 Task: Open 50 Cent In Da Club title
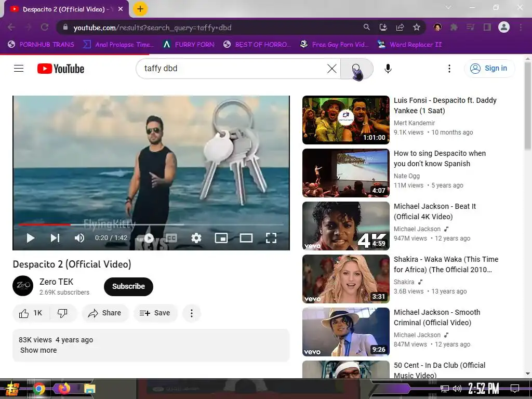point(440,370)
